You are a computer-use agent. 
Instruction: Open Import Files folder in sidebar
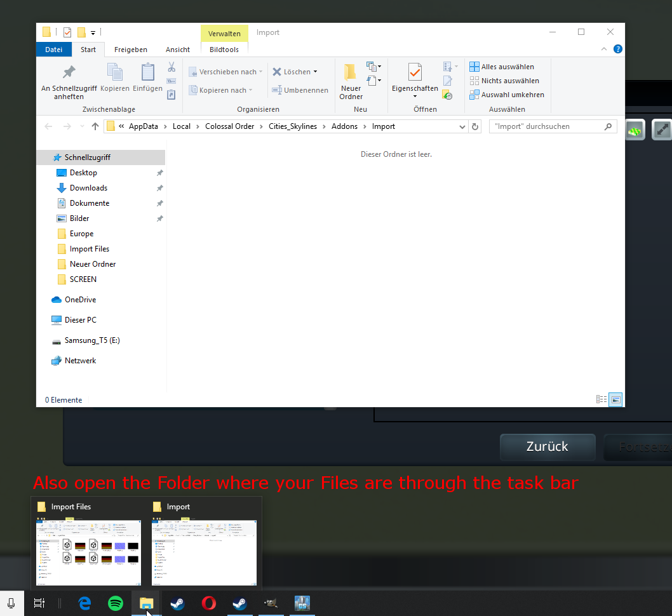90,249
